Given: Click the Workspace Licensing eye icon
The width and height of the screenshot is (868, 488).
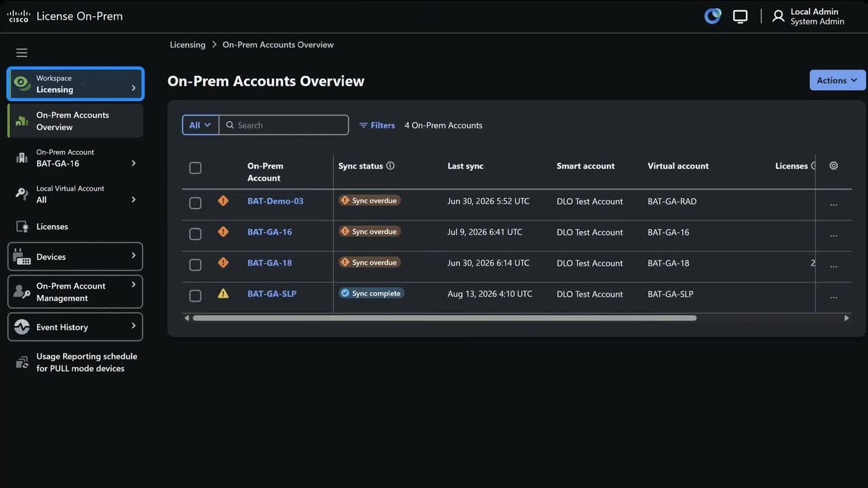Looking at the screenshot, I should click(22, 83).
